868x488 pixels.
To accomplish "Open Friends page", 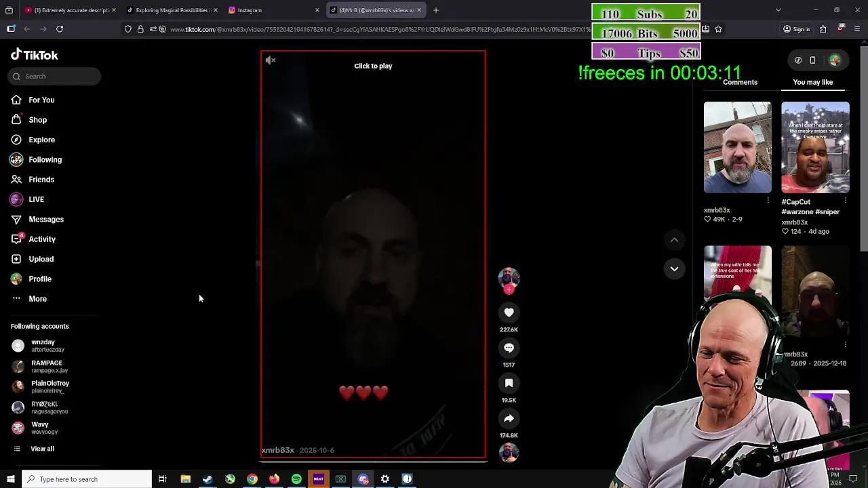I will pos(41,180).
